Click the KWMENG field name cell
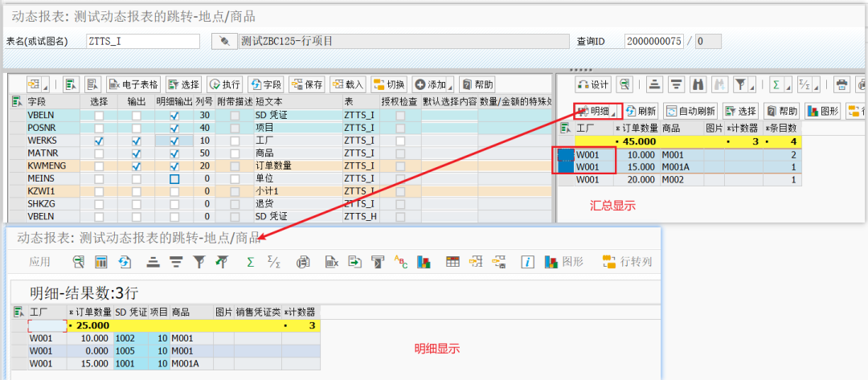This screenshot has height=380, width=868. click(52, 166)
